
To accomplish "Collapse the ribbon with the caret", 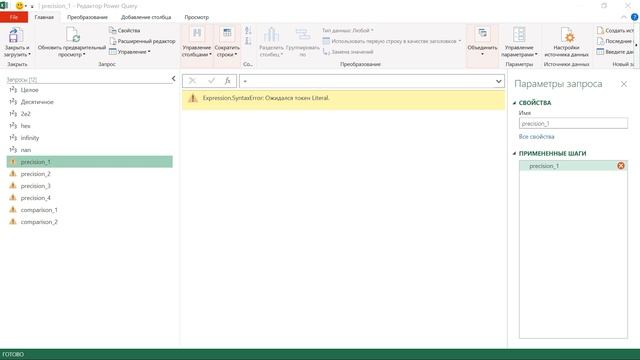I will 624,17.
